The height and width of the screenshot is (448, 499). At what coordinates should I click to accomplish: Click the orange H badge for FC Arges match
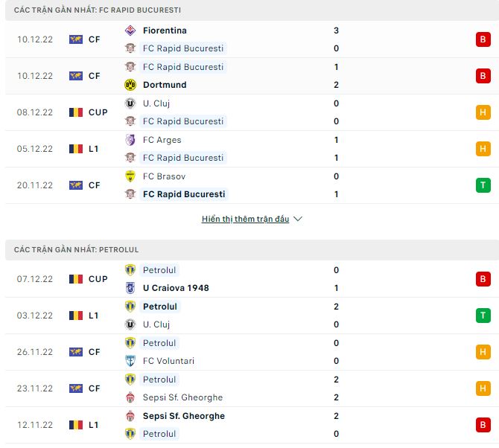[x=483, y=149]
